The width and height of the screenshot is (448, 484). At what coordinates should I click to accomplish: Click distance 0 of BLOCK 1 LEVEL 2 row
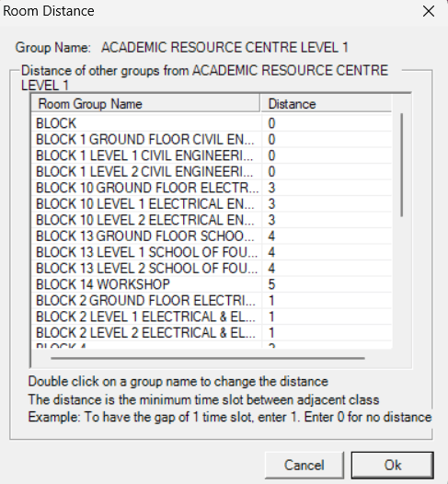pyautogui.click(x=271, y=172)
